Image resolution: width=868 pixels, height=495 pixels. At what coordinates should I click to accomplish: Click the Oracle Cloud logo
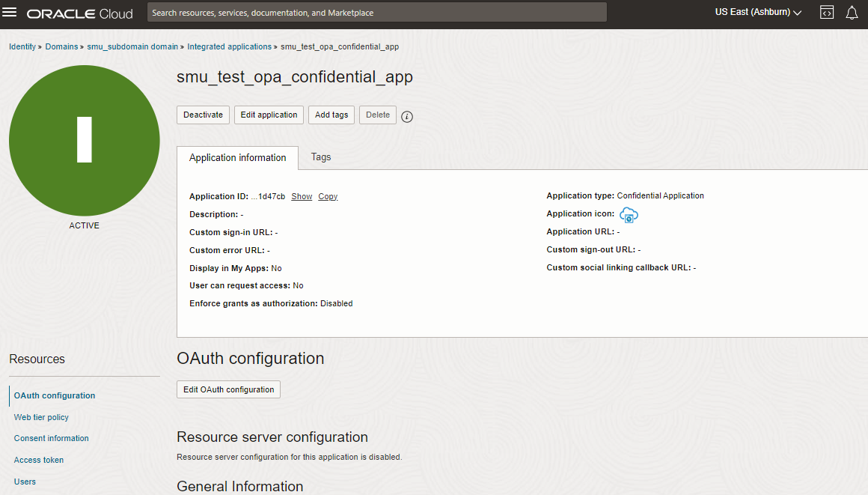(80, 13)
